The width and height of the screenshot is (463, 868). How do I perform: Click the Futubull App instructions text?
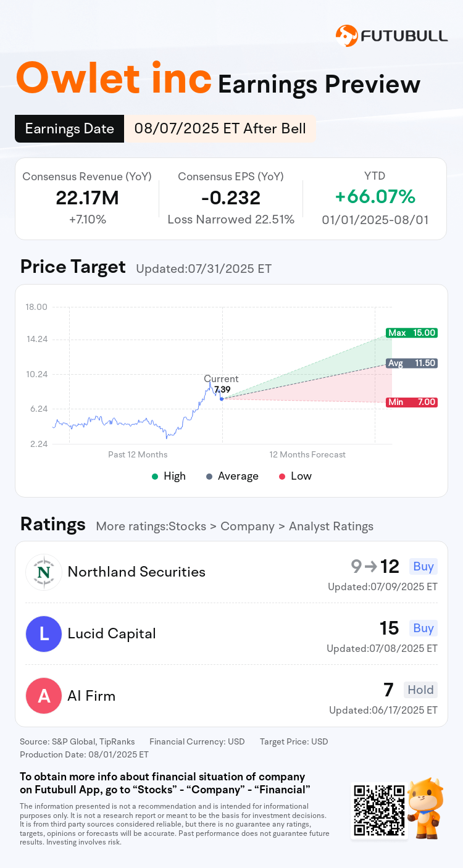tap(165, 783)
